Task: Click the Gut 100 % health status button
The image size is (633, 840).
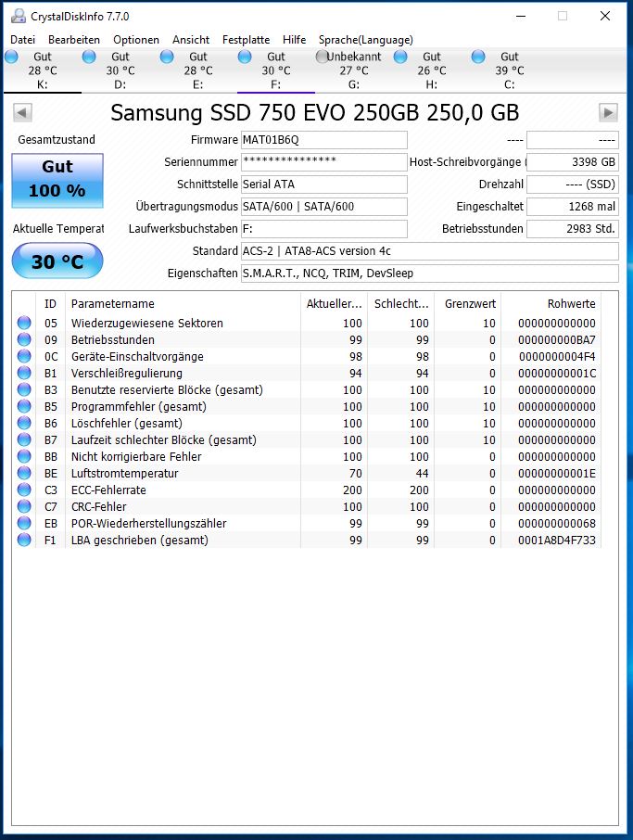Action: tap(57, 181)
